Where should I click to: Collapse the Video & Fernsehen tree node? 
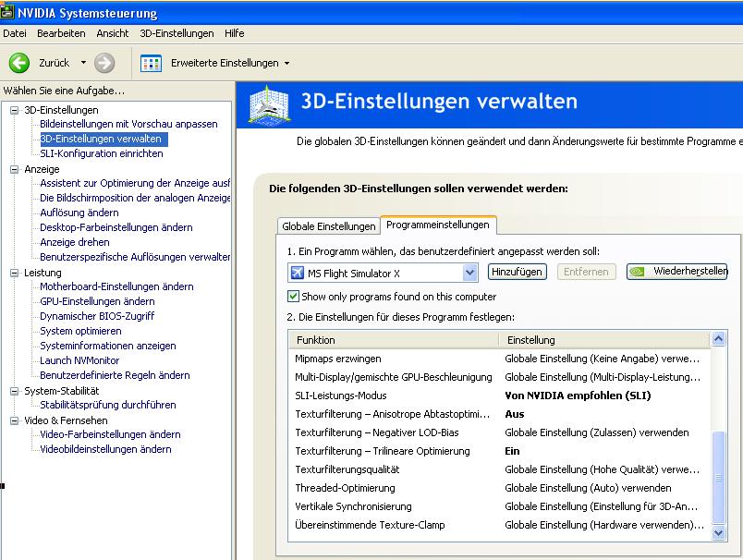[x=14, y=420]
